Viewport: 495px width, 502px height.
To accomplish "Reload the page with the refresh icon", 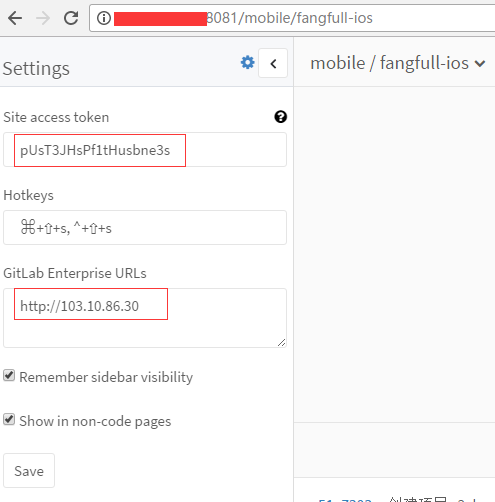I will [x=71, y=18].
